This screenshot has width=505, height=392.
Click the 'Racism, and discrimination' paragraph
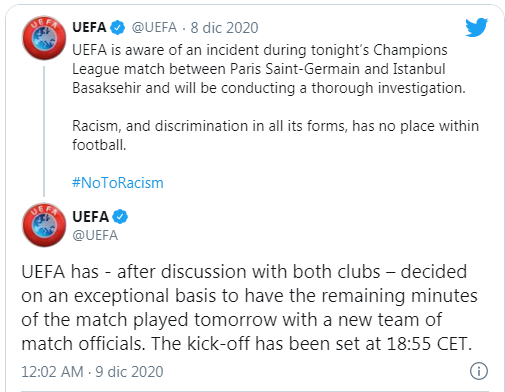coord(275,135)
